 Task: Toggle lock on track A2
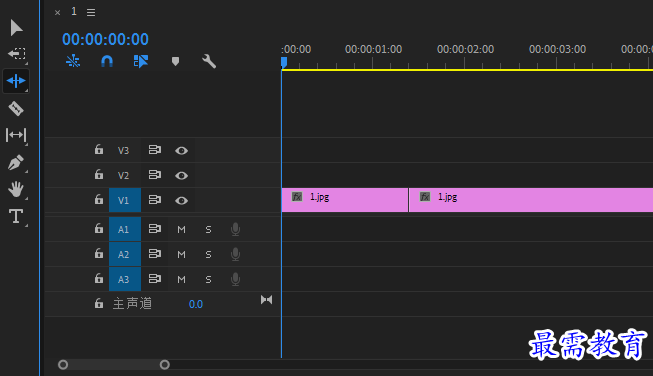click(99, 254)
